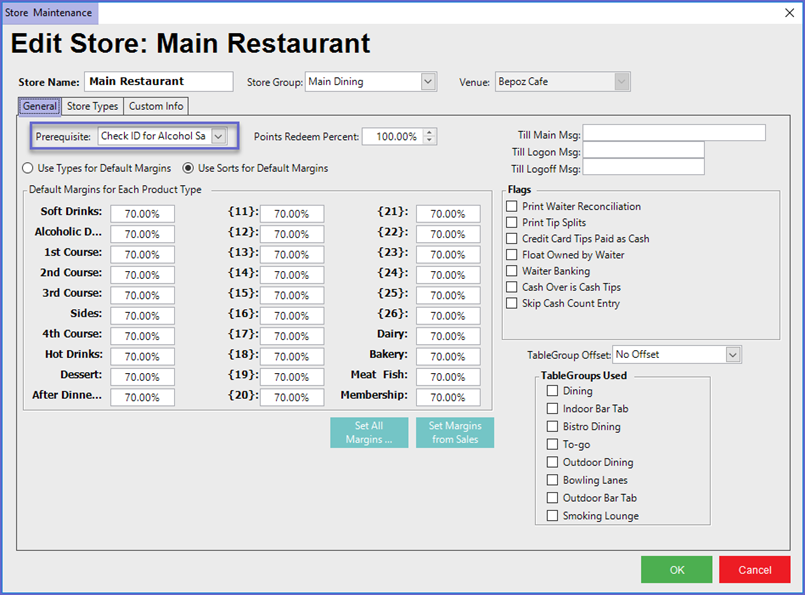Select Use Sorts for Default Margins

(x=189, y=168)
